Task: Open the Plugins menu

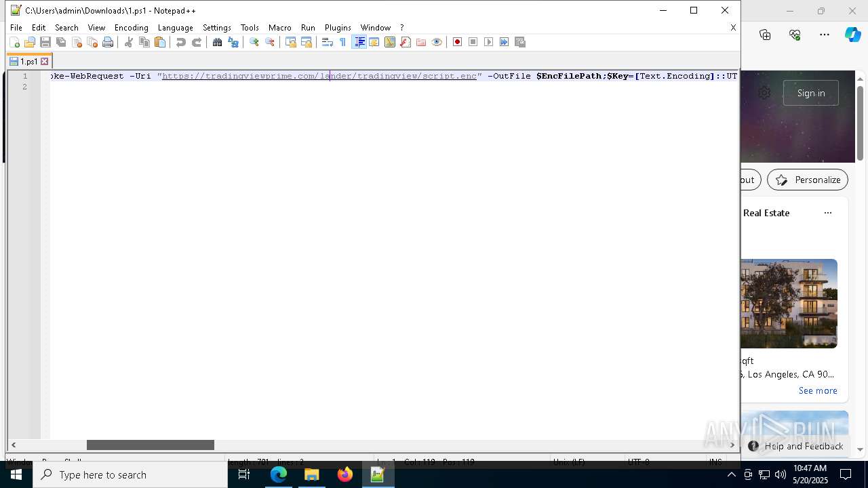Action: [338, 28]
